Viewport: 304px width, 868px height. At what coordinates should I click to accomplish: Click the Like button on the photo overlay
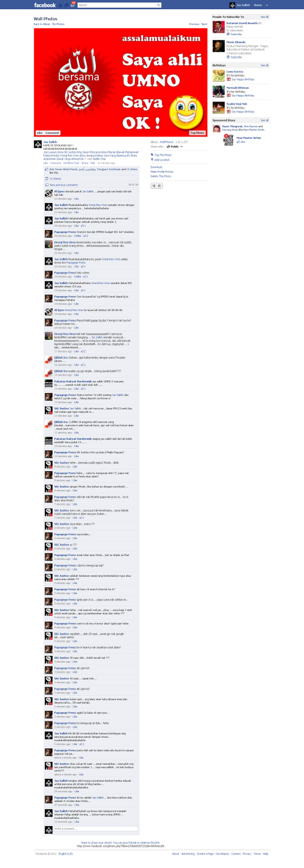pos(40,133)
